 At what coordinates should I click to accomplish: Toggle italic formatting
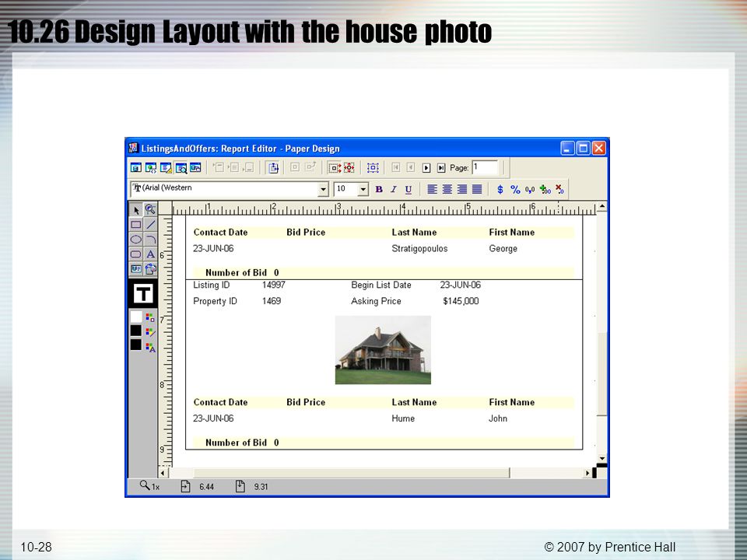point(394,189)
